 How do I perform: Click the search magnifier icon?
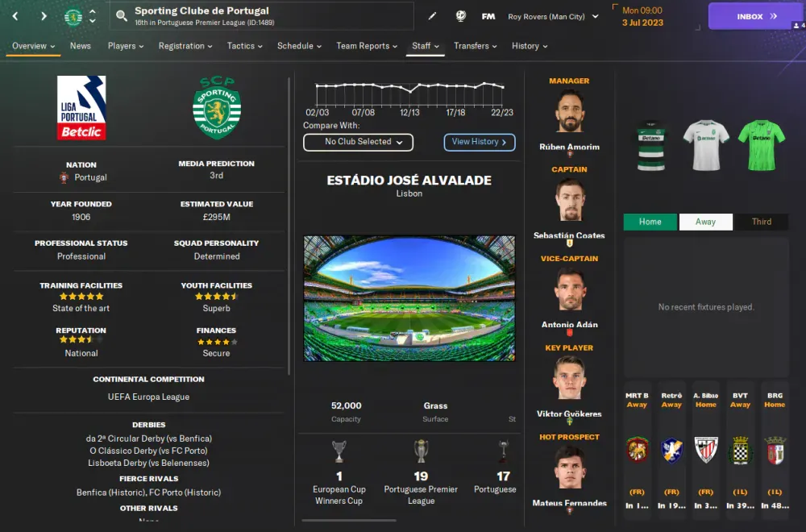coord(122,16)
